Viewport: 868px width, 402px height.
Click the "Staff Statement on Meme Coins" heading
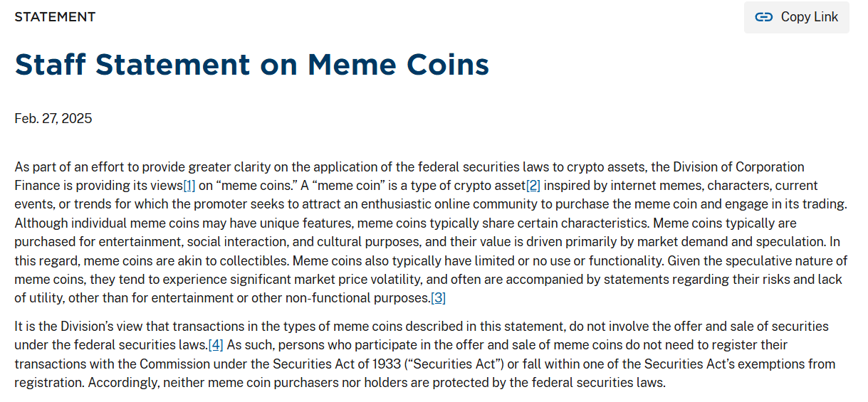click(x=251, y=65)
